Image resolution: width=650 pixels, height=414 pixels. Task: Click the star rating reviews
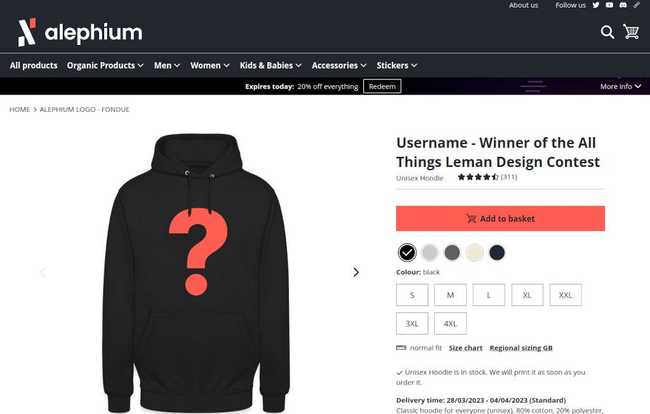487,177
